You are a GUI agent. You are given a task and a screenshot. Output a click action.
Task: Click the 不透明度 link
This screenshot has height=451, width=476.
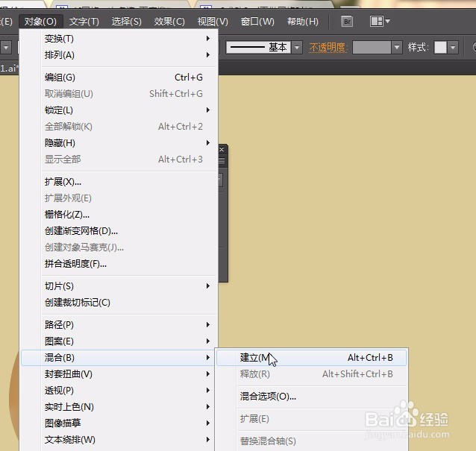[x=328, y=47]
